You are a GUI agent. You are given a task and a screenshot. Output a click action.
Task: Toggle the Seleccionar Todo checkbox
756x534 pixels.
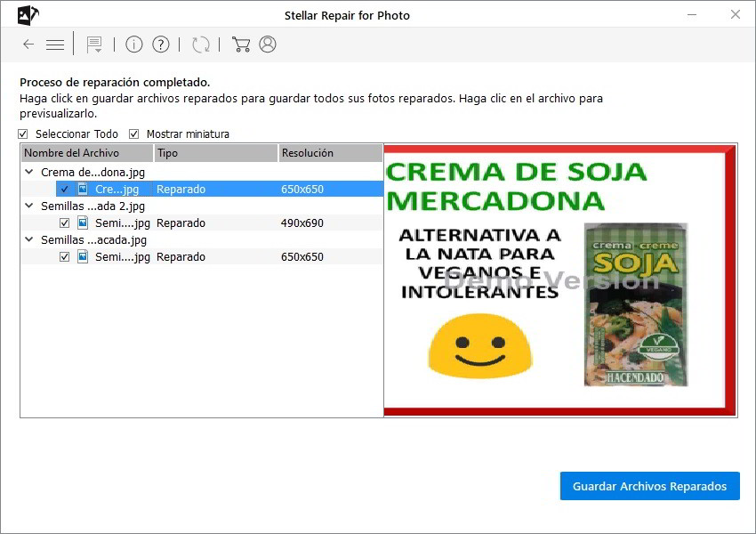(24, 134)
